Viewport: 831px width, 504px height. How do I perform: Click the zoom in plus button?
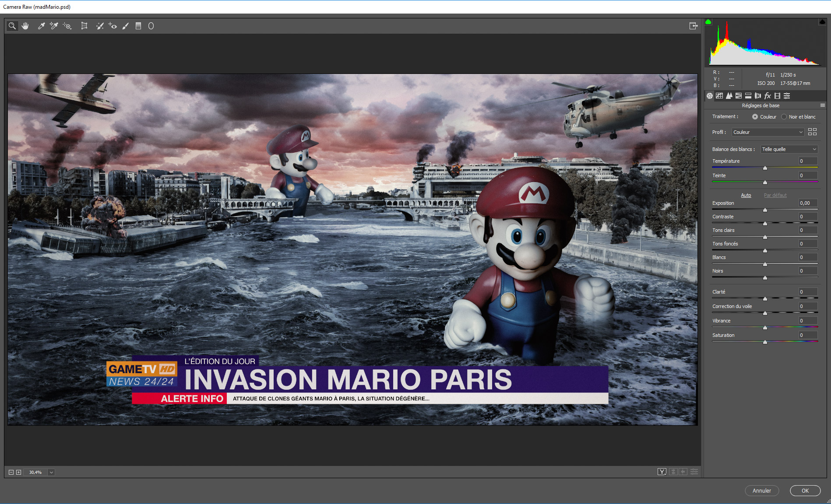pos(18,472)
